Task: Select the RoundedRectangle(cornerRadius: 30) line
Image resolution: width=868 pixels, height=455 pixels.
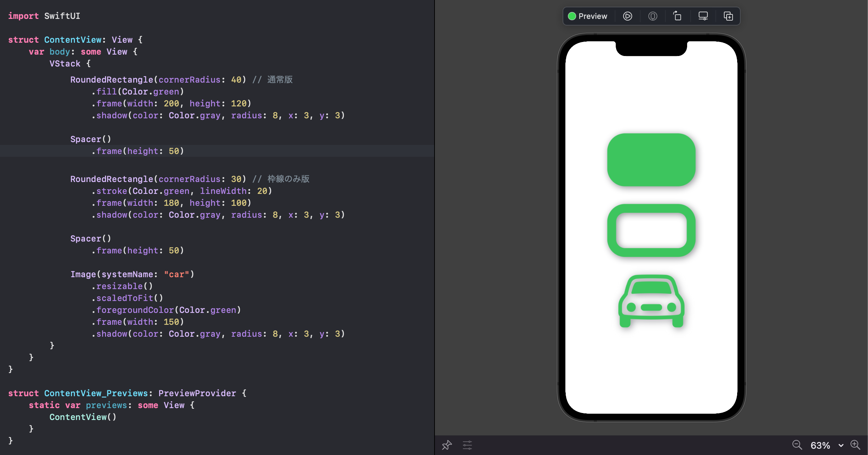Action: (158, 179)
